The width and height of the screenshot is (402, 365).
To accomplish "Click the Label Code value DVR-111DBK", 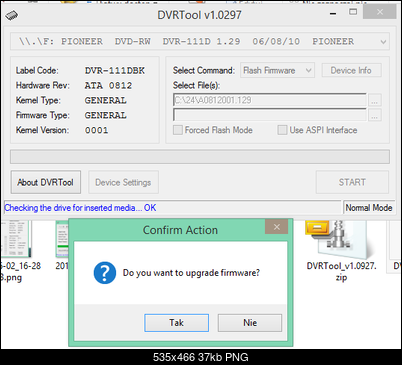I will [115, 71].
